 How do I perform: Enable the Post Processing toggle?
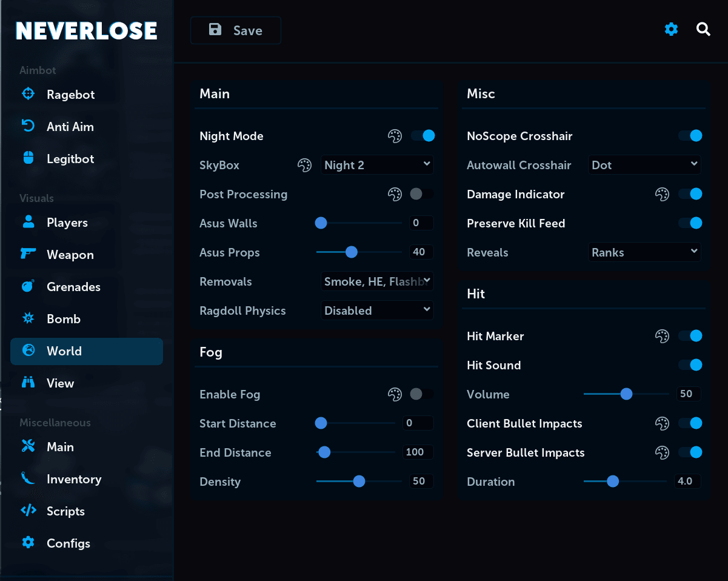point(422,194)
